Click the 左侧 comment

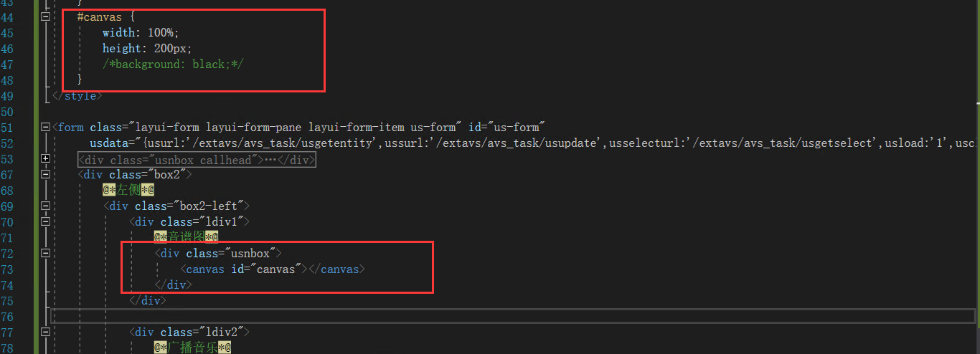pos(129,191)
